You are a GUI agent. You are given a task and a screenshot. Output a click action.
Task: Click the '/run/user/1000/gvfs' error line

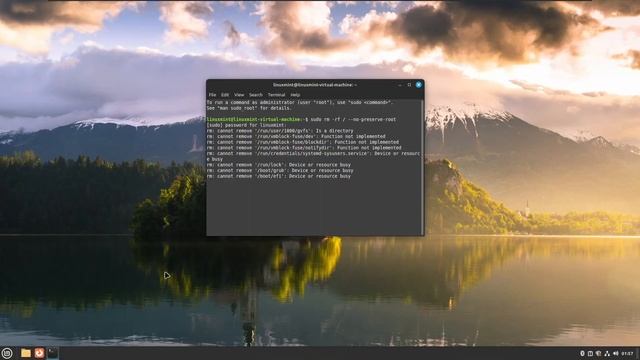pyautogui.click(x=280, y=131)
